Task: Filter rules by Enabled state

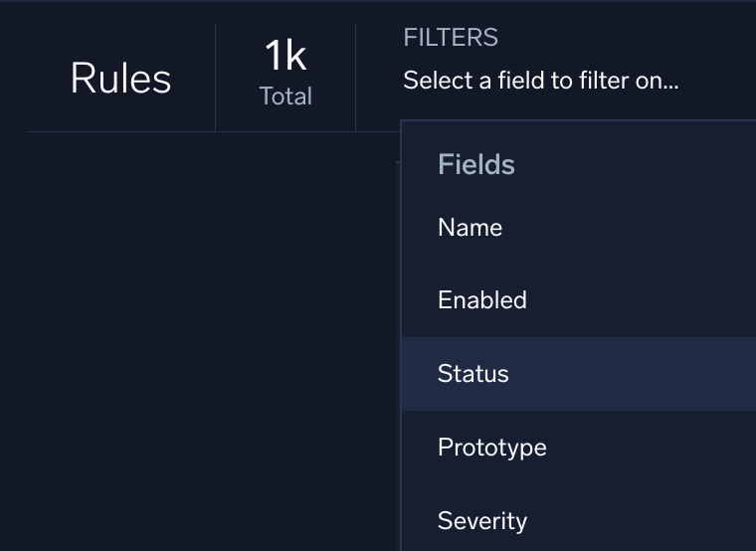Action: tap(481, 300)
